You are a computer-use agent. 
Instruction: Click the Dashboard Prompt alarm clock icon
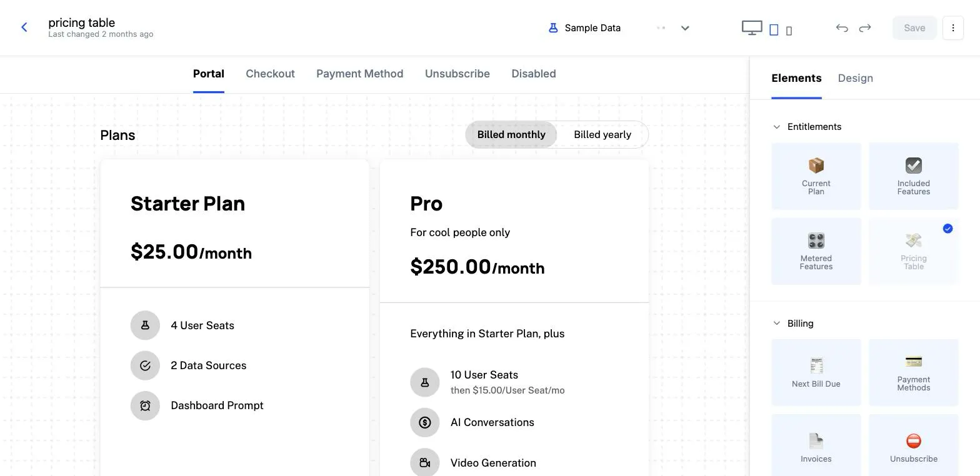click(x=145, y=405)
